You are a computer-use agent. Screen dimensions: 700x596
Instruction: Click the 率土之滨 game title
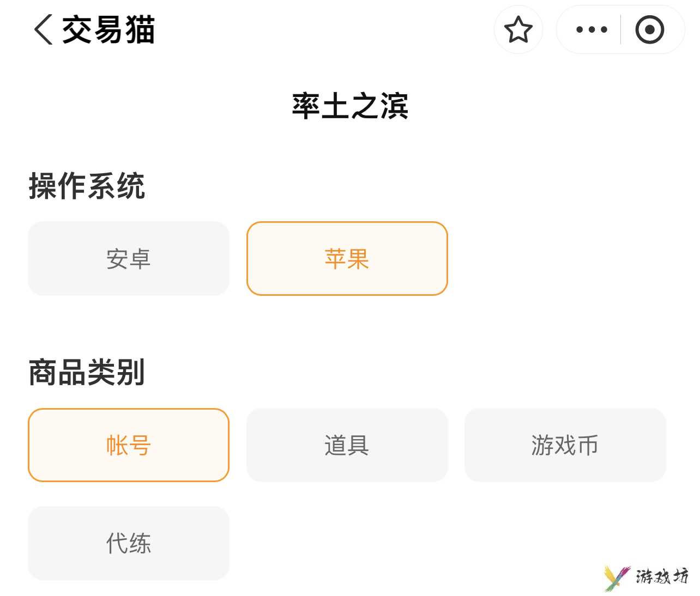(350, 106)
